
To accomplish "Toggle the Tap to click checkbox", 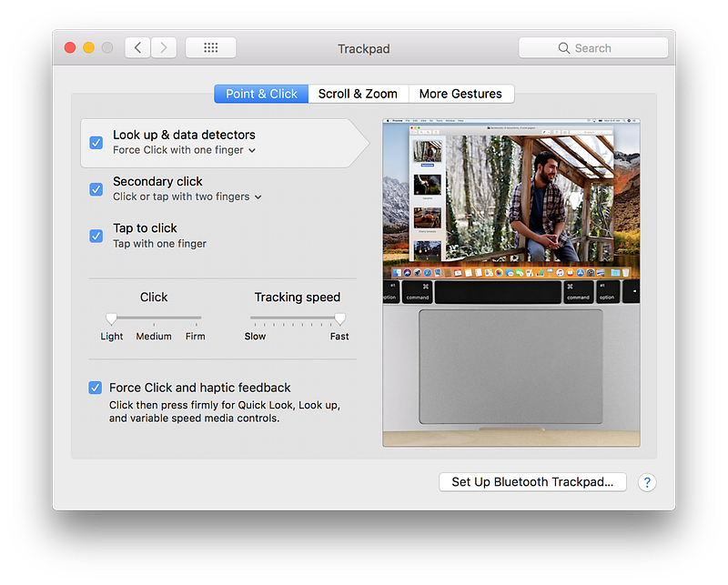I will pyautogui.click(x=96, y=236).
